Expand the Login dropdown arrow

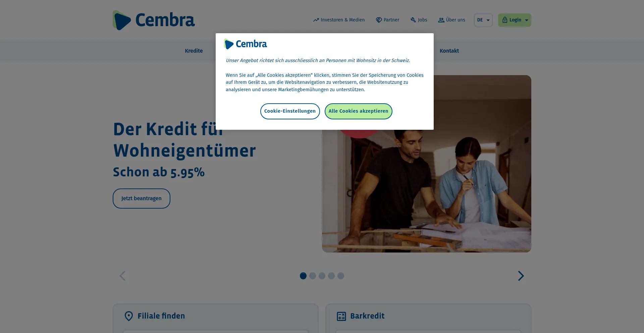(x=527, y=20)
